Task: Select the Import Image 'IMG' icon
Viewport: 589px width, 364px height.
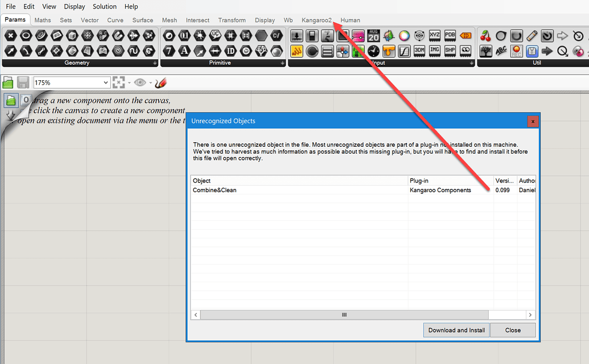Action: tap(435, 51)
